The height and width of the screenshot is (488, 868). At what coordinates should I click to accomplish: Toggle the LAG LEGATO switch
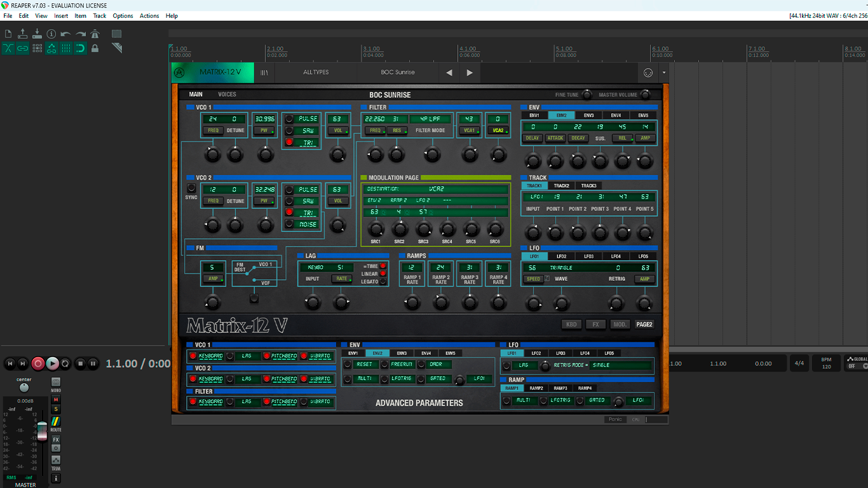click(383, 281)
